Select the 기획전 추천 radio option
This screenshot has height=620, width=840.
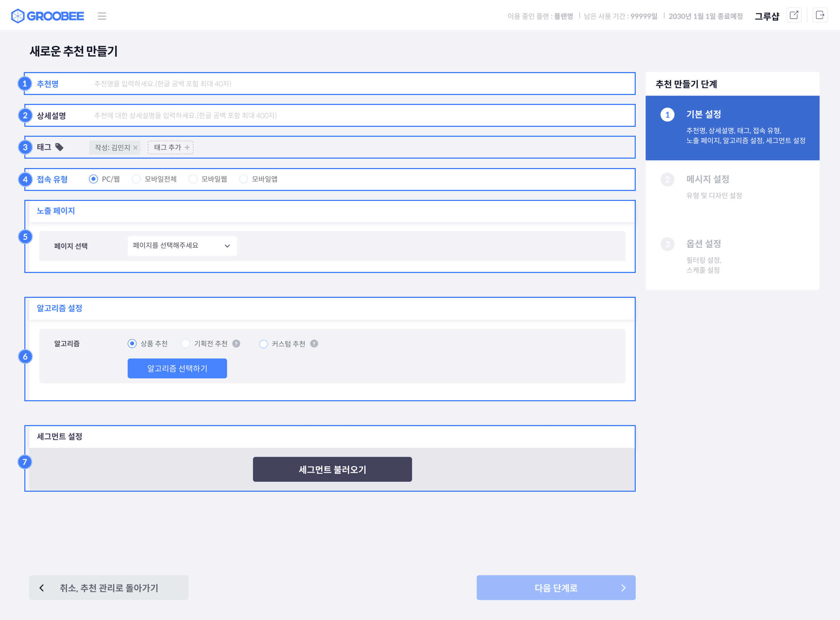coord(185,344)
